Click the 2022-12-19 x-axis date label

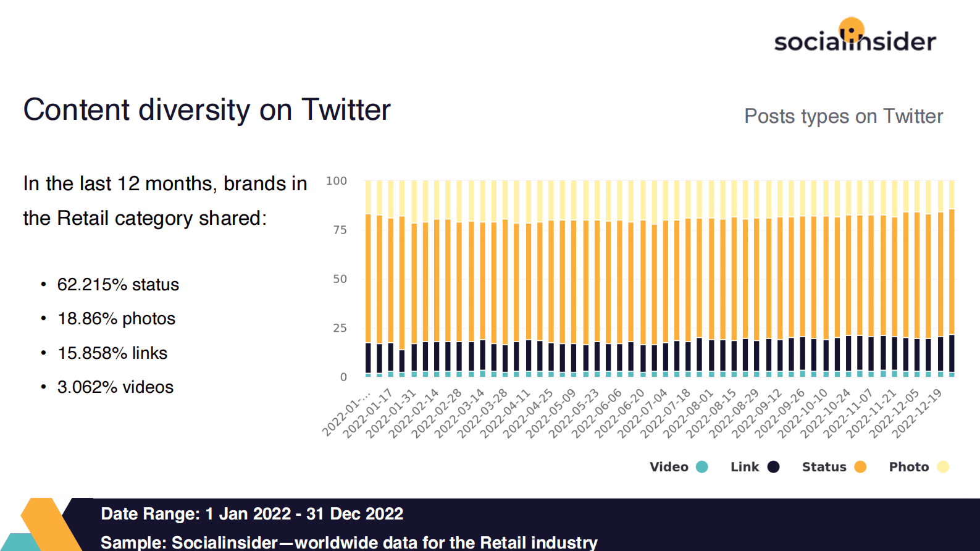click(918, 413)
